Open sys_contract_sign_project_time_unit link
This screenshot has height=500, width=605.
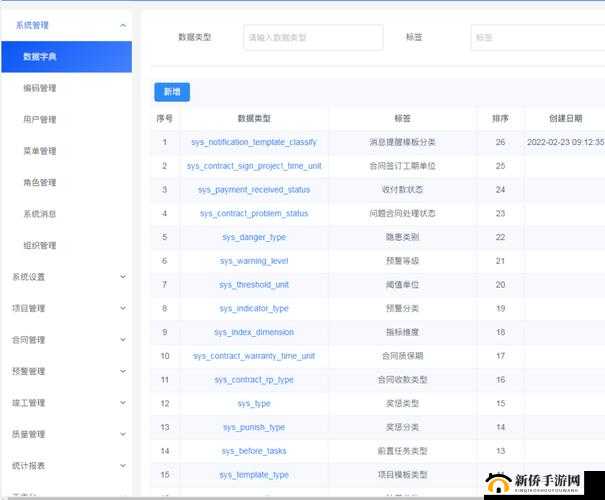point(254,166)
